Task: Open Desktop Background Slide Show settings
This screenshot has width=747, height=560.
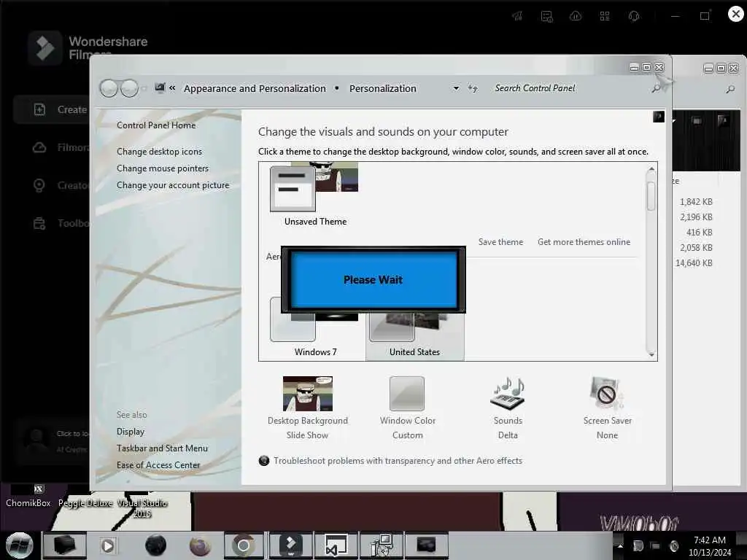Action: (x=308, y=408)
